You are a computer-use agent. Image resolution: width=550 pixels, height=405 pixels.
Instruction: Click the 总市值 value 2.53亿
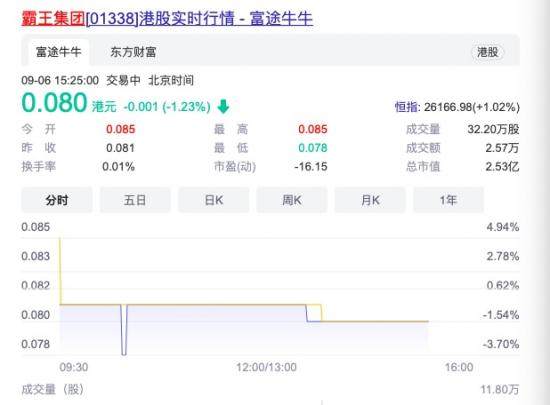[x=502, y=166]
